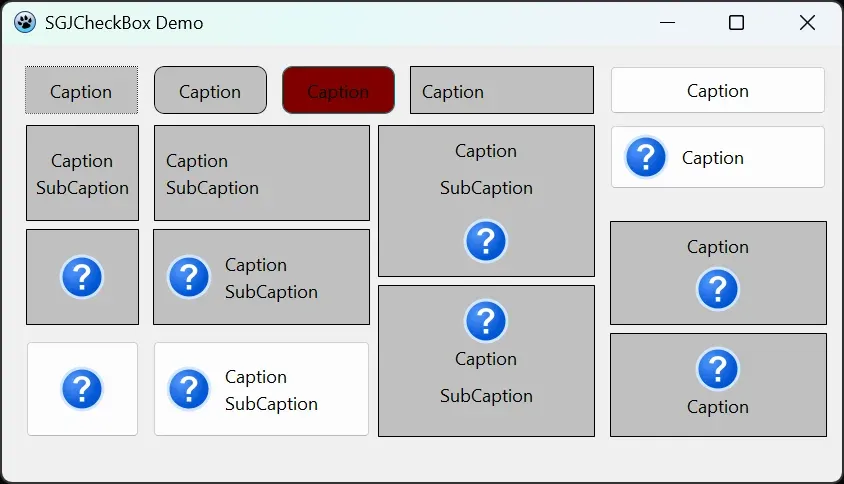Screen dimensions: 844x484
Task: Toggle the gray centered Caption SubCaption box
Action: [x=82, y=173]
